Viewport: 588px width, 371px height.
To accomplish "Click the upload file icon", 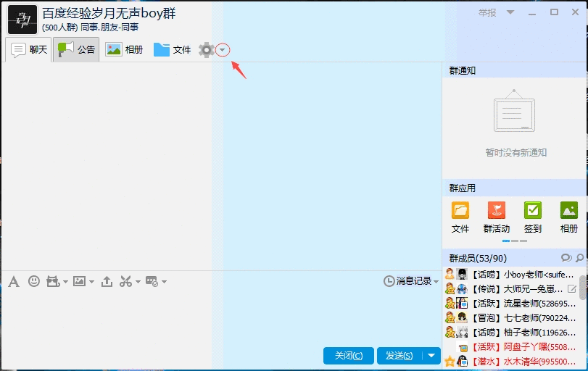I will [x=107, y=281].
